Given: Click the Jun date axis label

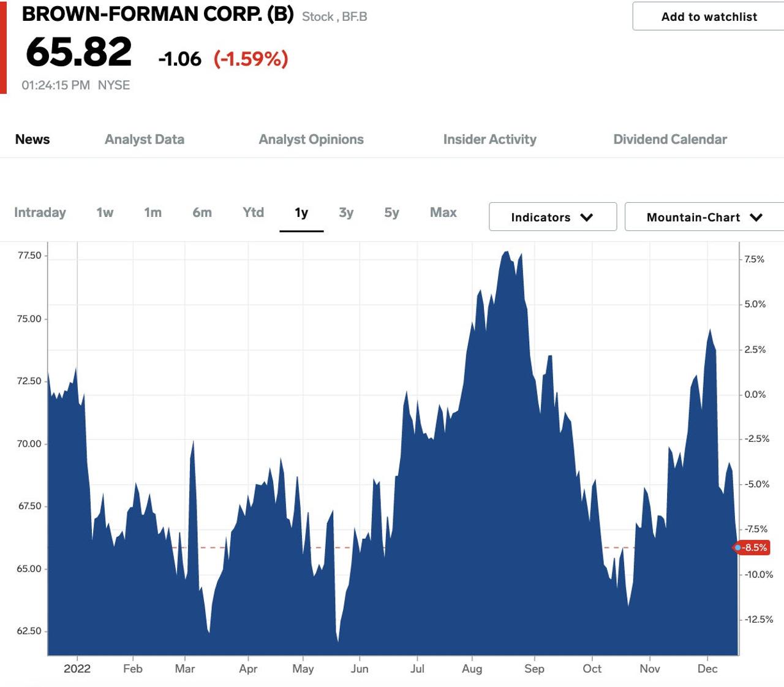Looking at the screenshot, I should [360, 669].
